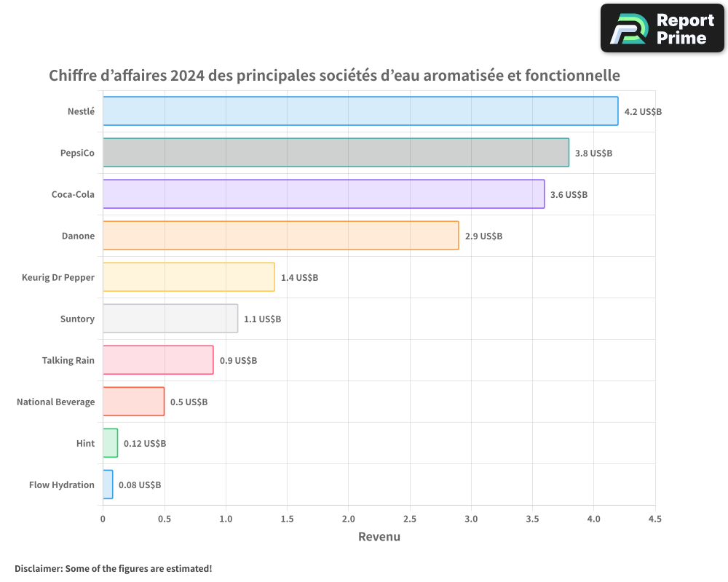
Task: Click the 2.5 x-axis tick label
Action: pyautogui.click(x=409, y=519)
